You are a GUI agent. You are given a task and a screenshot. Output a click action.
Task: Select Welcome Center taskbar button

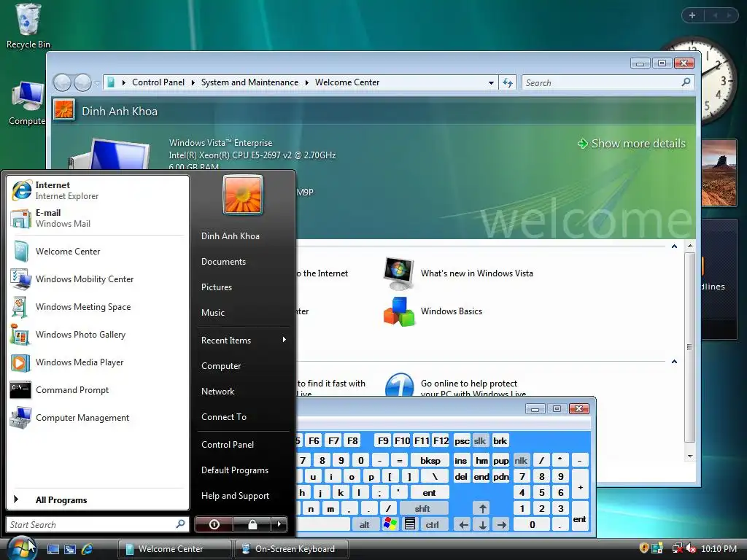(x=174, y=549)
